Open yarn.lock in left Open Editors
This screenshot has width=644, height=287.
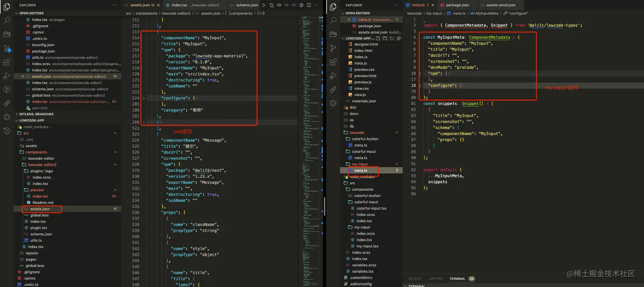point(40,108)
